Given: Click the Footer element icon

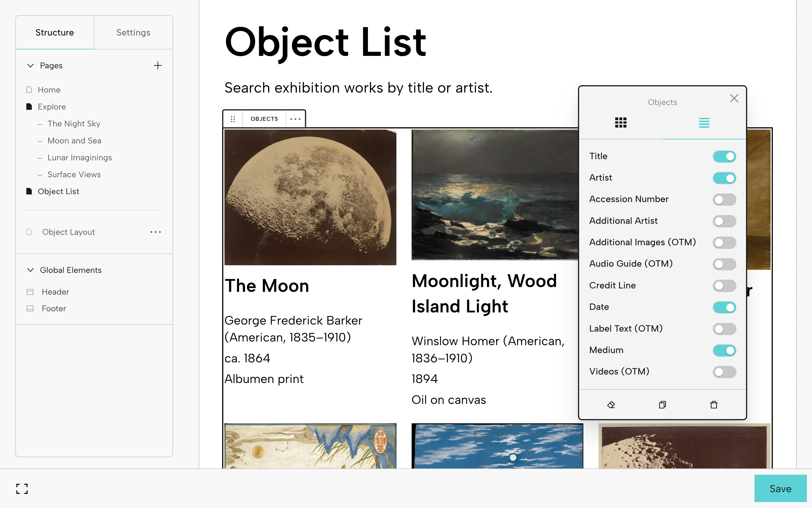Looking at the screenshot, I should 30,308.
